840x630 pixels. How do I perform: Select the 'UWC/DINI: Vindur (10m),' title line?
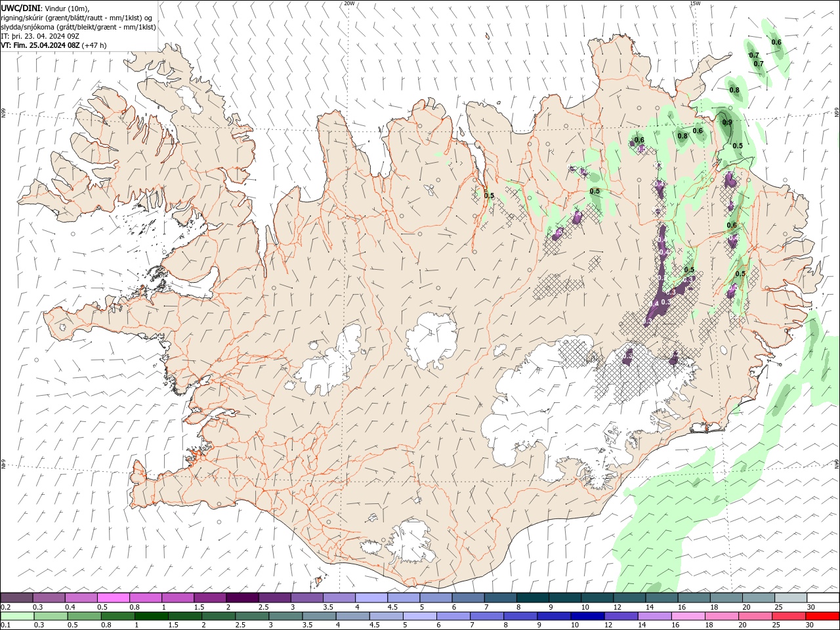coord(45,8)
